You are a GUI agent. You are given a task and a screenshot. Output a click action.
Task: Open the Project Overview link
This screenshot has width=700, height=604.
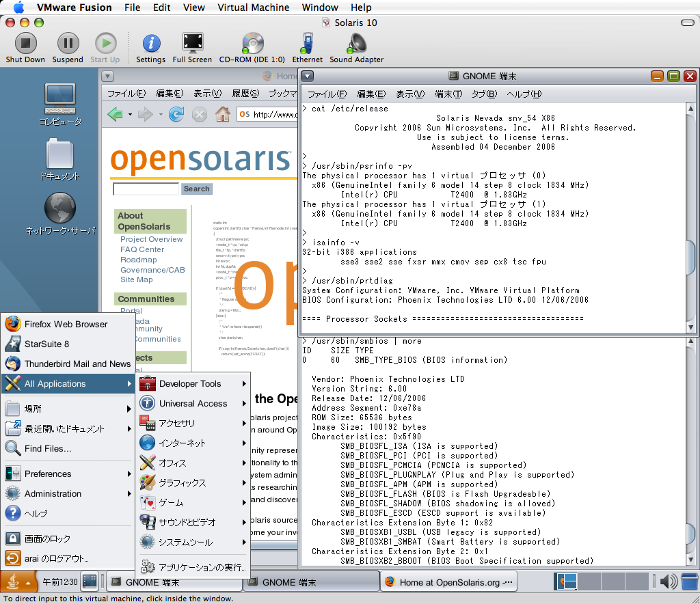pyautogui.click(x=151, y=239)
